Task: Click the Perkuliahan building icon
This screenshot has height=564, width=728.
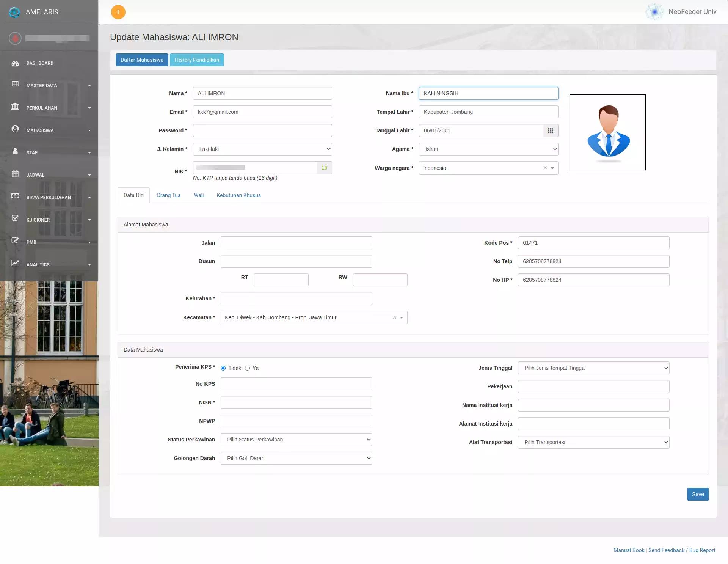Action: tap(15, 106)
